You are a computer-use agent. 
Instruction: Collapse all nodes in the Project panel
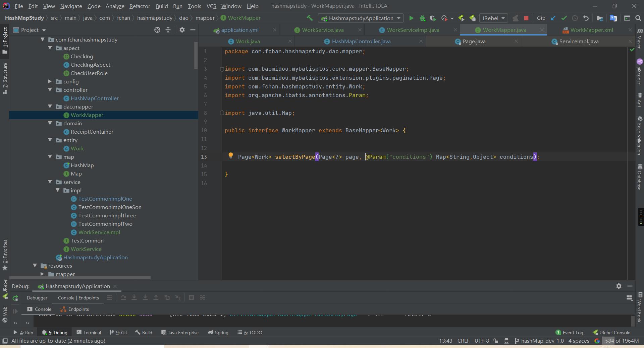pos(168,30)
